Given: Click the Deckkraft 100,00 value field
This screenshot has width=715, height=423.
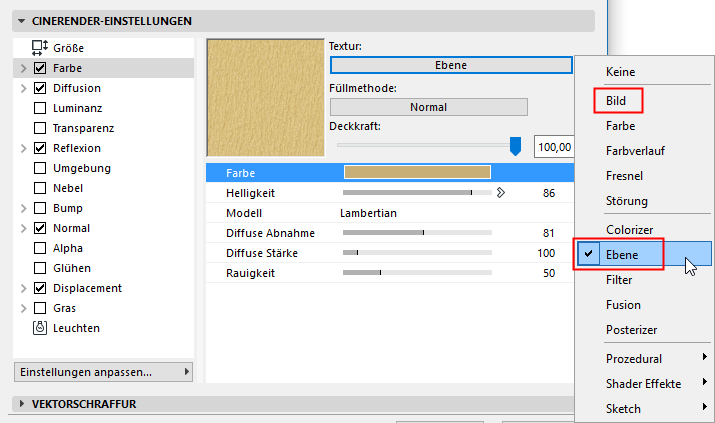Looking at the screenshot, I should tap(554, 147).
